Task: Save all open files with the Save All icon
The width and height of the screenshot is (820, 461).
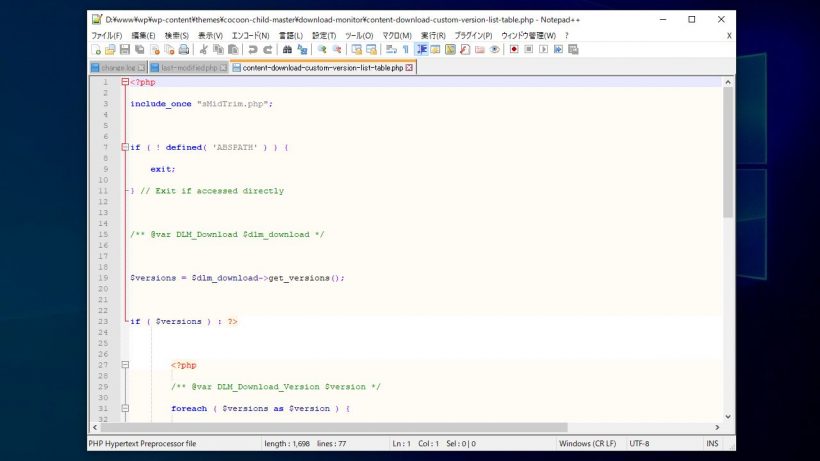Action: pos(140,50)
